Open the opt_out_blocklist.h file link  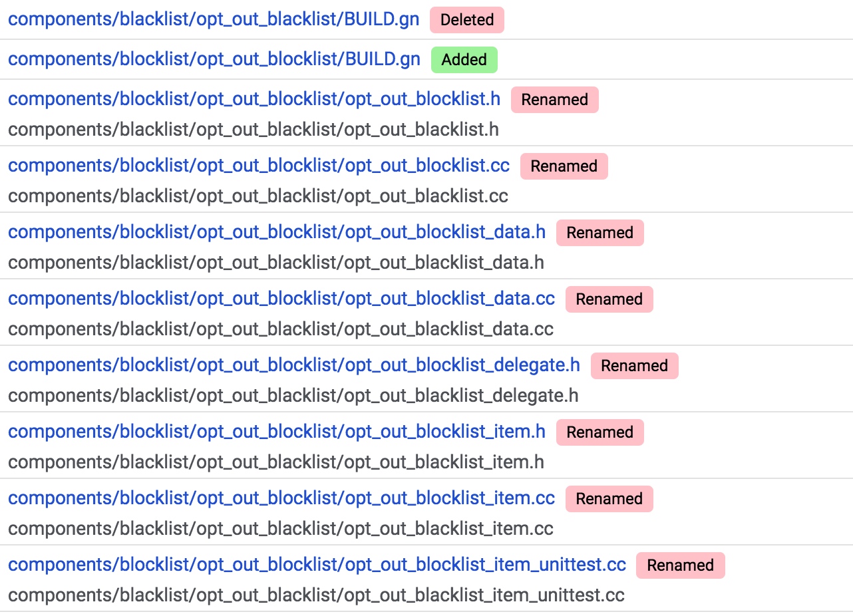(254, 99)
